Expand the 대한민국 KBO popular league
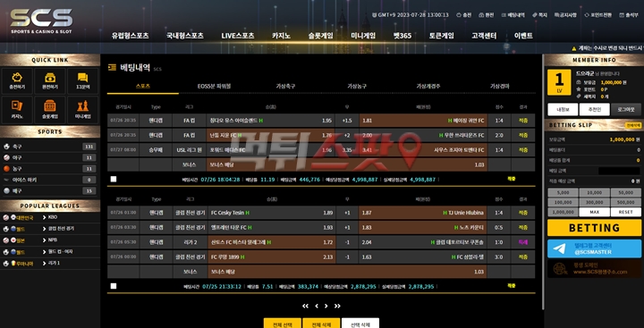 (50, 217)
